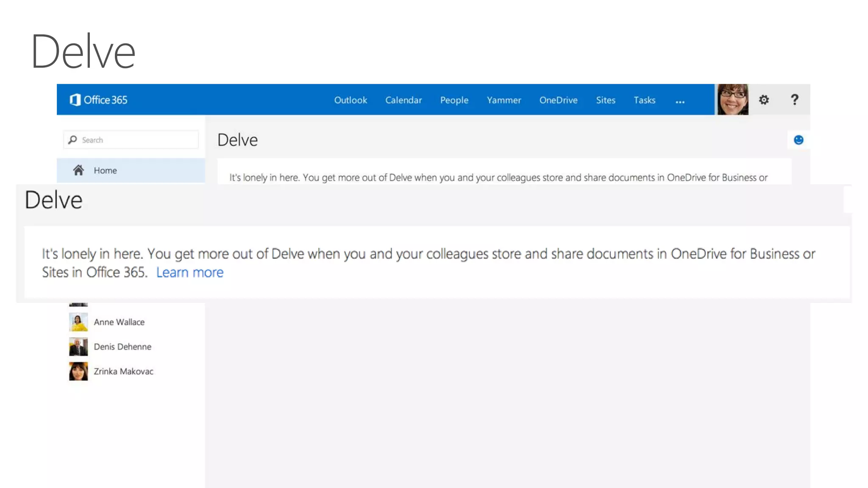This screenshot has width=868, height=488.
Task: Click the Home house icon
Action: coord(78,170)
